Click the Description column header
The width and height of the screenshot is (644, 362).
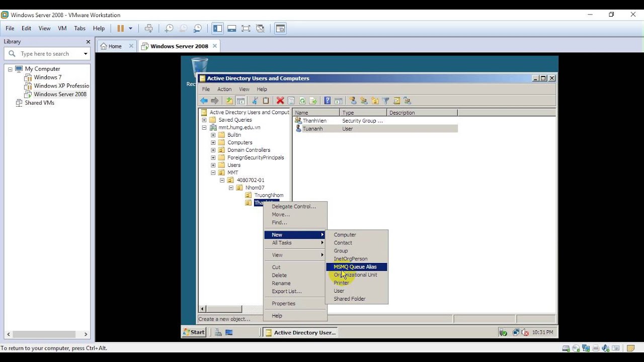422,113
